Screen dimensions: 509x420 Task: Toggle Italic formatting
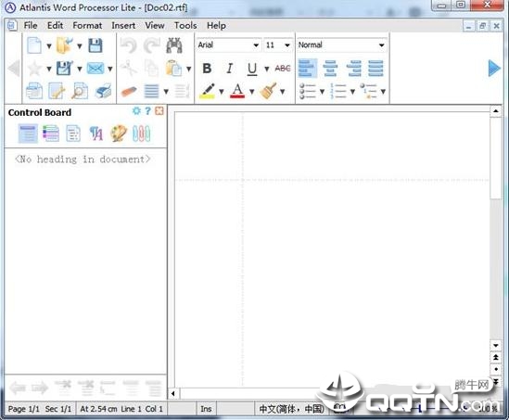point(230,69)
